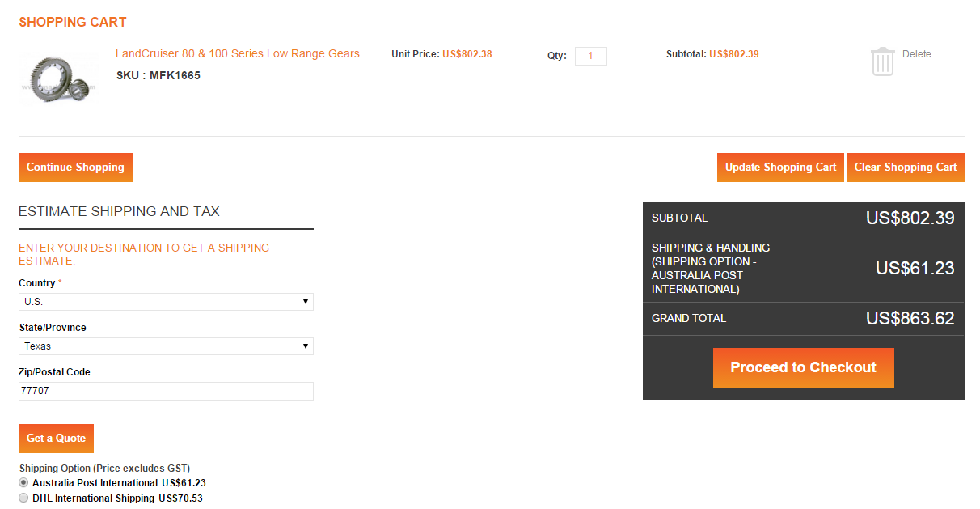Choose DHL International Shipping radio button

(x=23, y=498)
